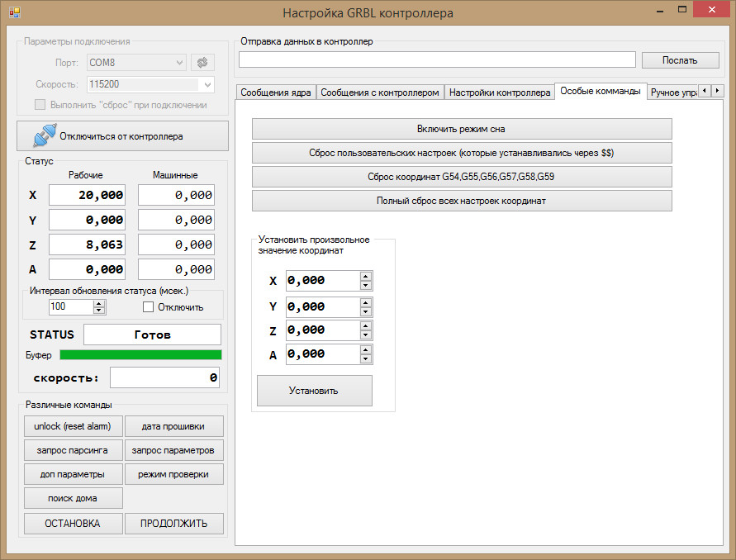This screenshot has height=560, width=736.
Task: Increase the Y coordinate set value
Action: click(x=366, y=302)
